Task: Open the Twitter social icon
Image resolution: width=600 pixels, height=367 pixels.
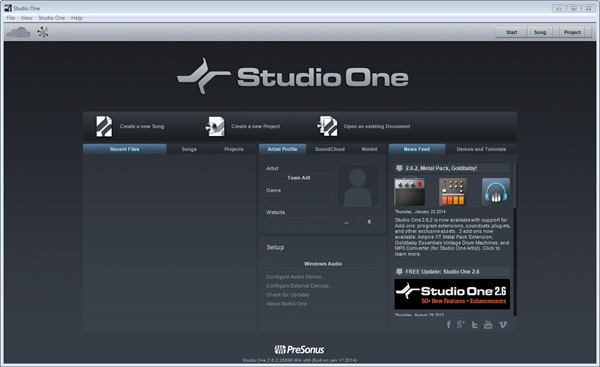Action: click(x=474, y=325)
